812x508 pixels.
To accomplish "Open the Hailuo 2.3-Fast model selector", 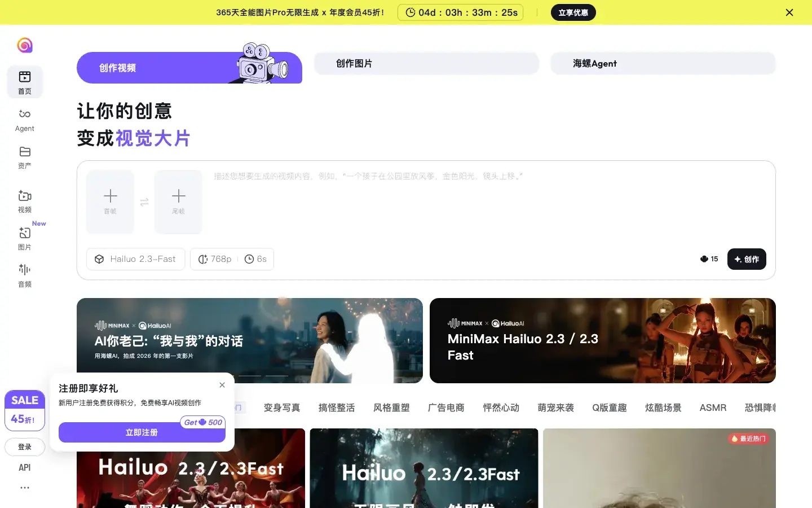I will [135, 259].
